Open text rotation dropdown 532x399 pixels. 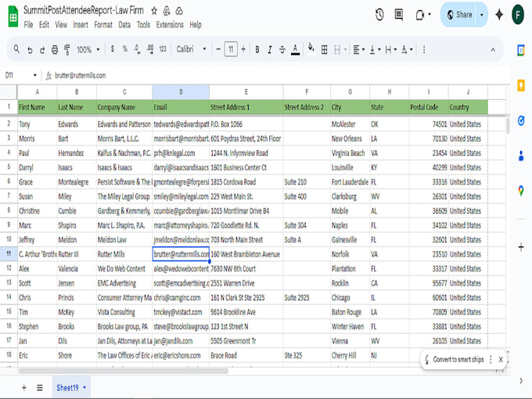pyautogui.click(x=407, y=50)
